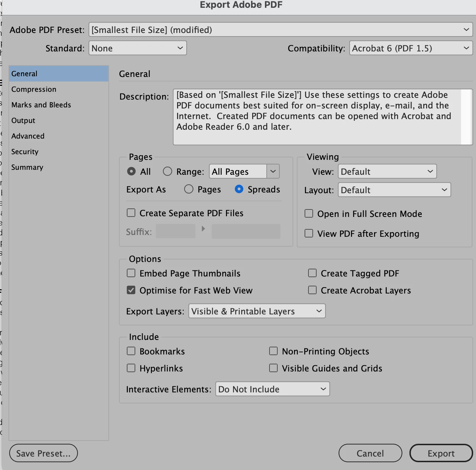The image size is (476, 470).
Task: Select the General category in sidebar
Action: [x=59, y=74]
